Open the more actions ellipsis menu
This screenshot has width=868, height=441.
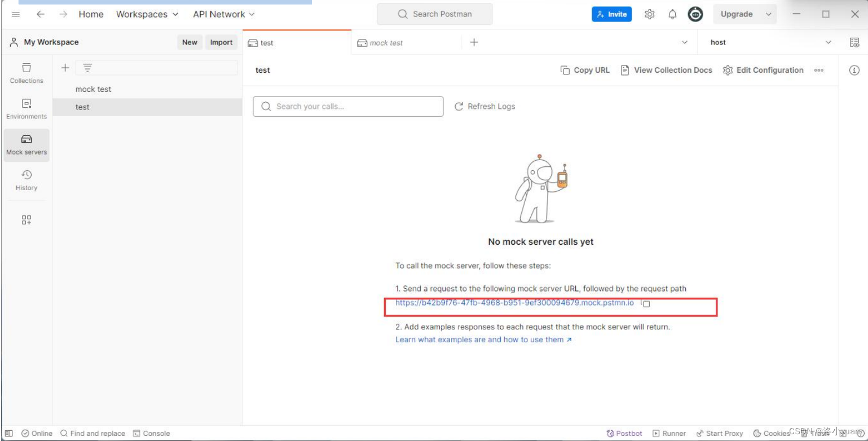(x=819, y=70)
